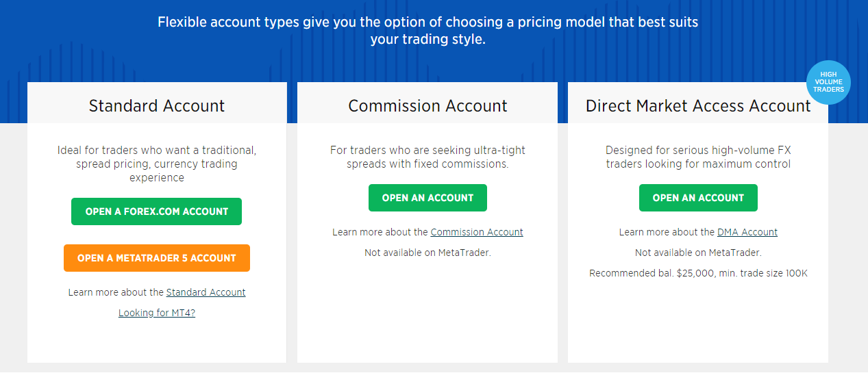Open an account under Commission Account
The image size is (868, 373).
pos(427,198)
